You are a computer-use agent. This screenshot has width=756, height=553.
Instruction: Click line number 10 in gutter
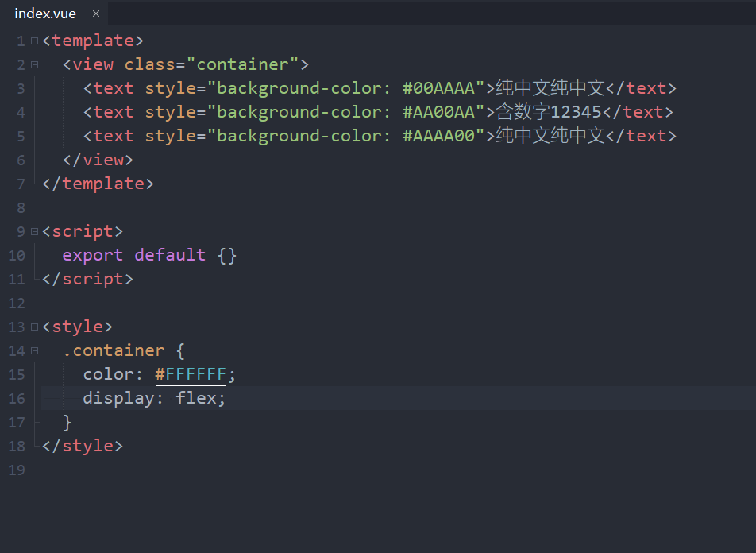point(17,255)
